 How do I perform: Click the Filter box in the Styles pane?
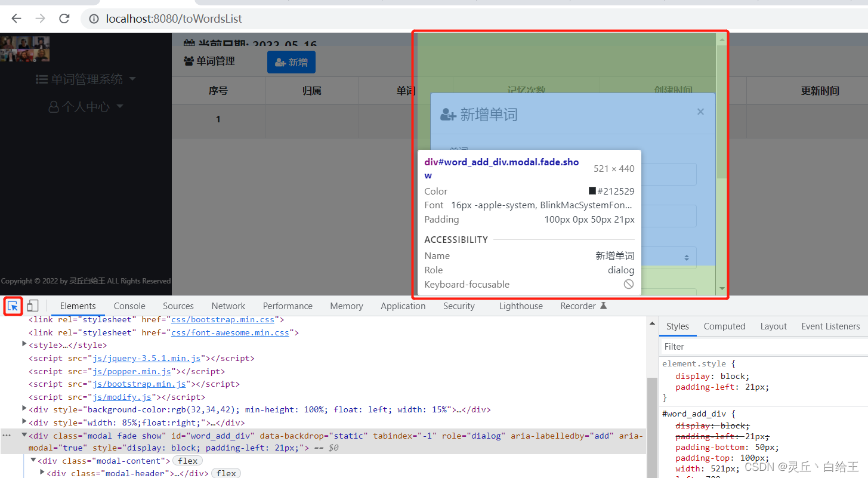click(764, 347)
